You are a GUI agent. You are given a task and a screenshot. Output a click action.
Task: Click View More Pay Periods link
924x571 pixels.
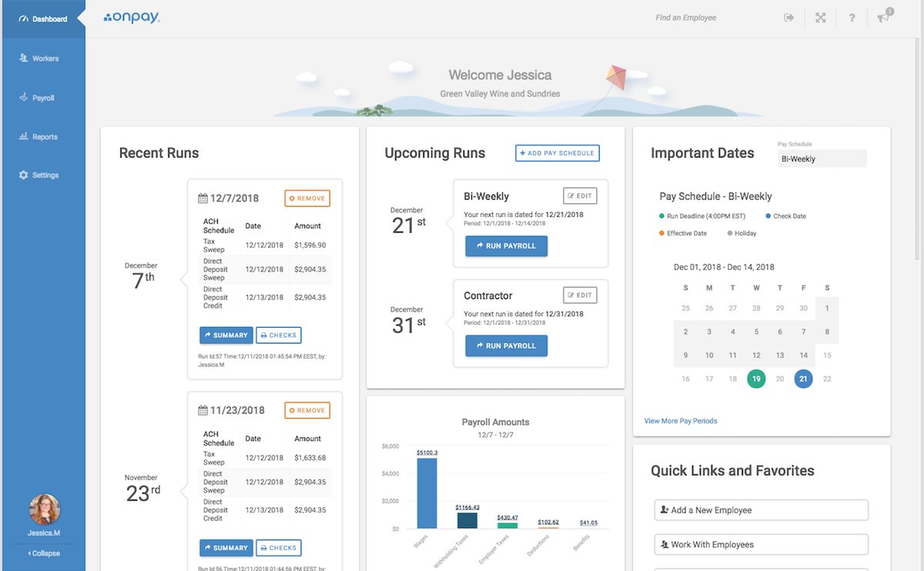[x=681, y=421]
